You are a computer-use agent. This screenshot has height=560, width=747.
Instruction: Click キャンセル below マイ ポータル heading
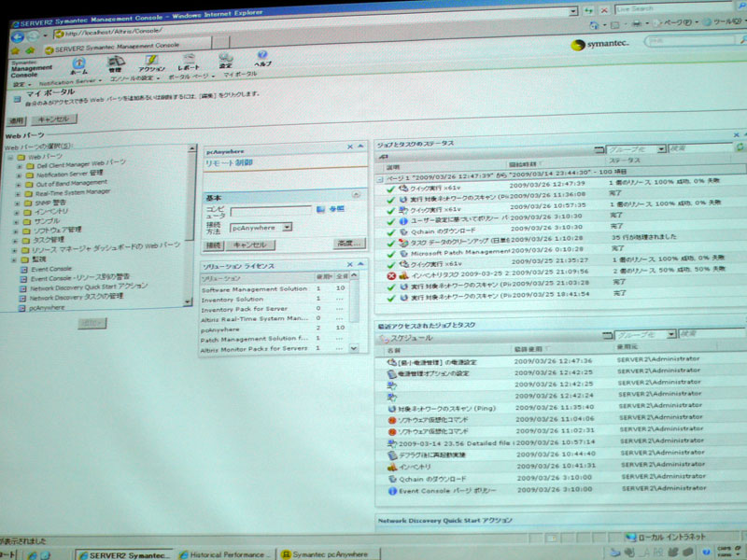tap(53, 119)
